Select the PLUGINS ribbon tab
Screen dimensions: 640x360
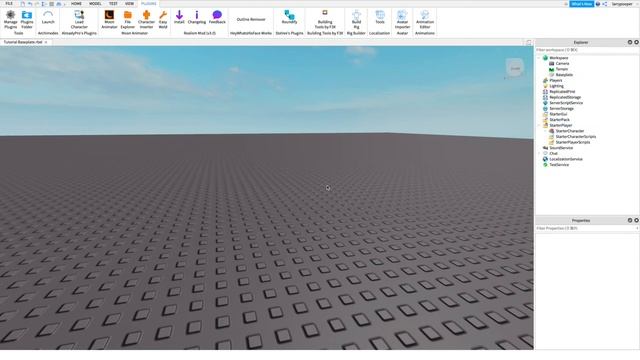(149, 4)
